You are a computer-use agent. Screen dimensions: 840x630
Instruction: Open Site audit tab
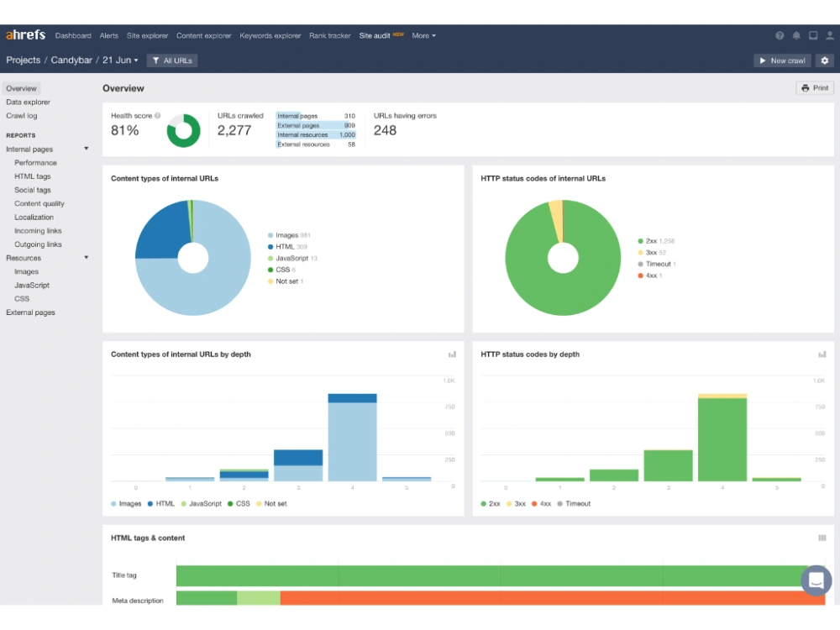pyautogui.click(x=375, y=35)
